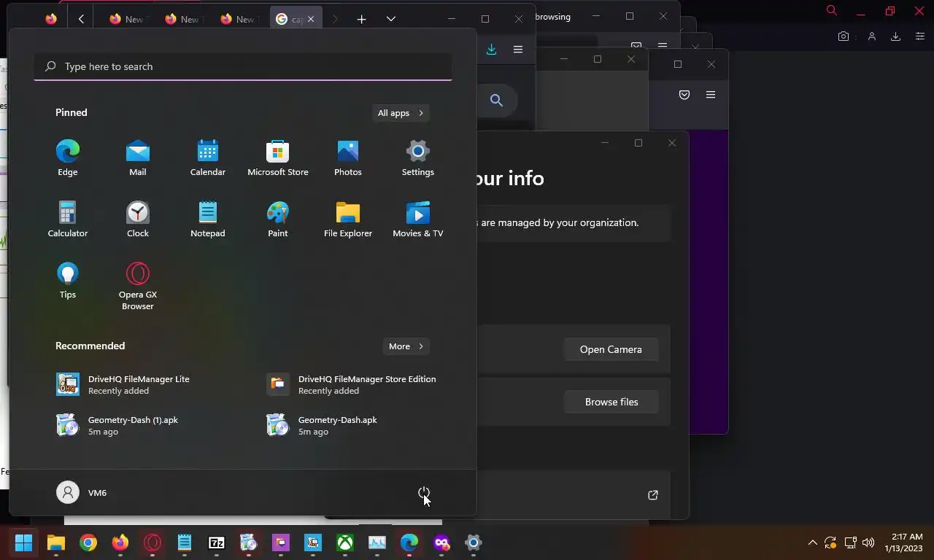This screenshot has height=560, width=934.
Task: Click the Start menu search box
Action: point(243,66)
